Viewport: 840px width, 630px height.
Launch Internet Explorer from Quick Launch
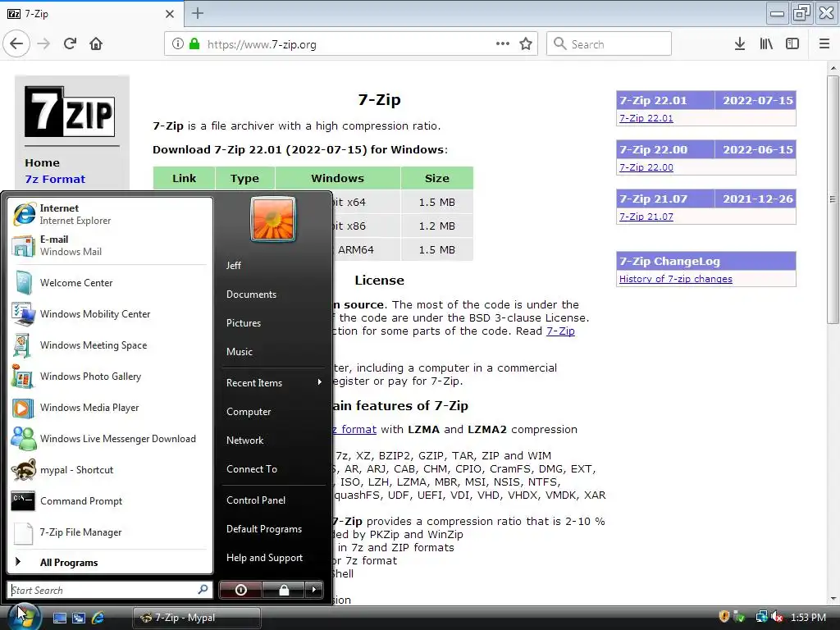(98, 618)
